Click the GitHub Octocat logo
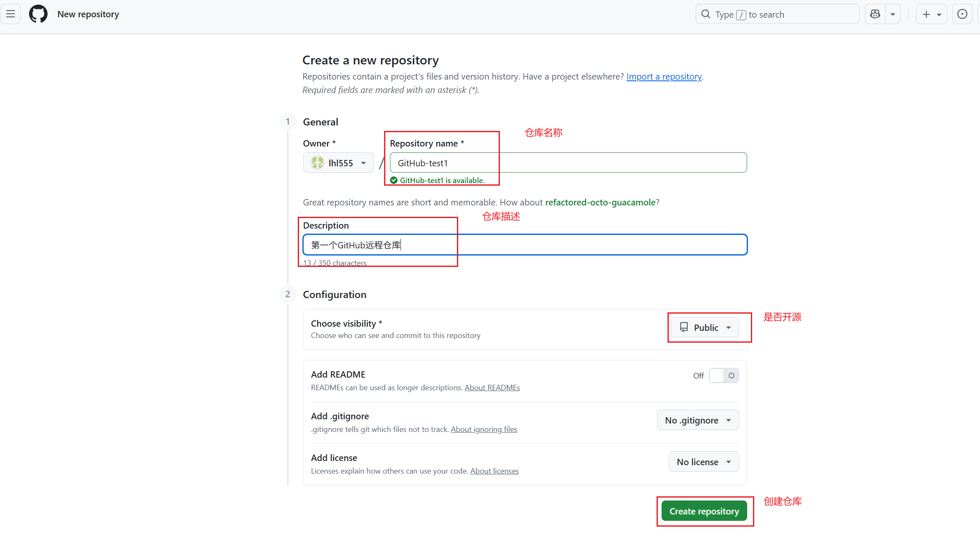The height and width of the screenshot is (538, 980). tap(38, 14)
